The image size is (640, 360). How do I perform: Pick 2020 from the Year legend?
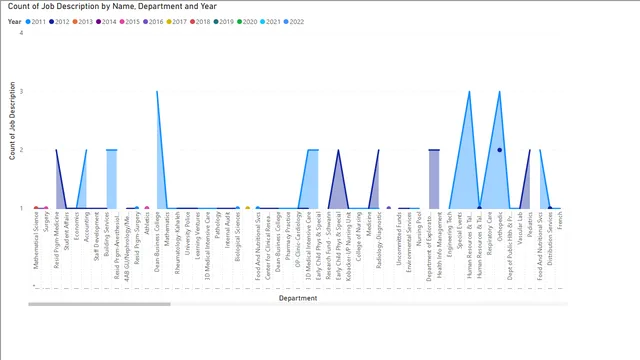[247, 22]
